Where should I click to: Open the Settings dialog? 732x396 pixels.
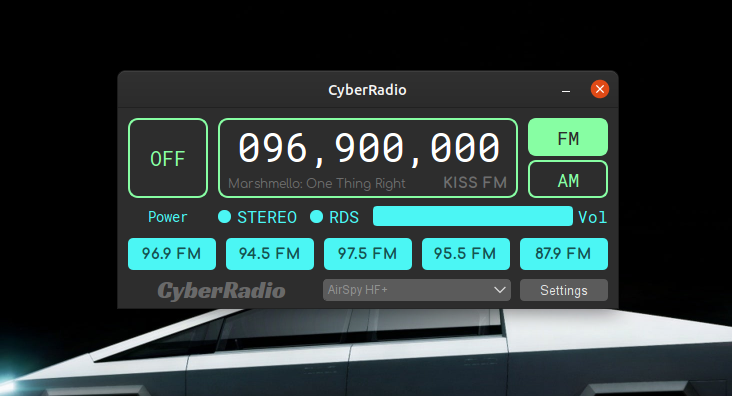tap(564, 290)
